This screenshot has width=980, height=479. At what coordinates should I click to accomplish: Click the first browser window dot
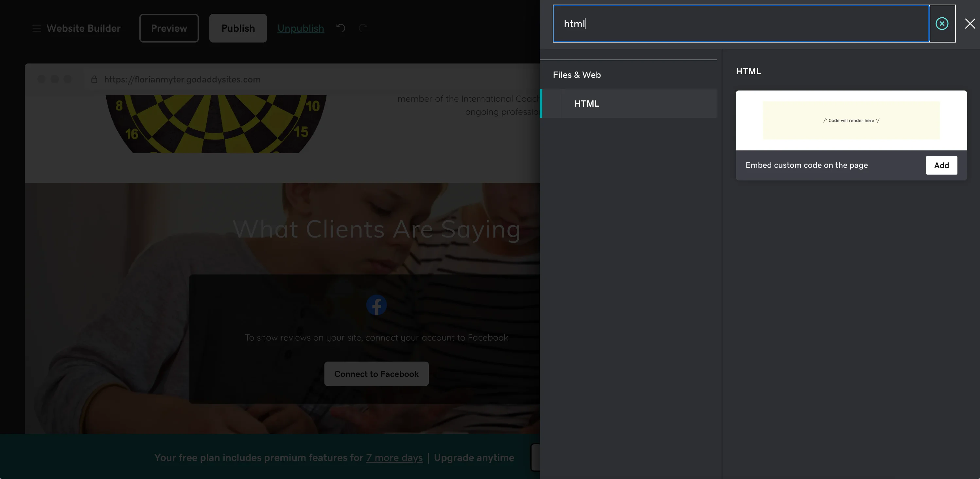[x=41, y=79]
